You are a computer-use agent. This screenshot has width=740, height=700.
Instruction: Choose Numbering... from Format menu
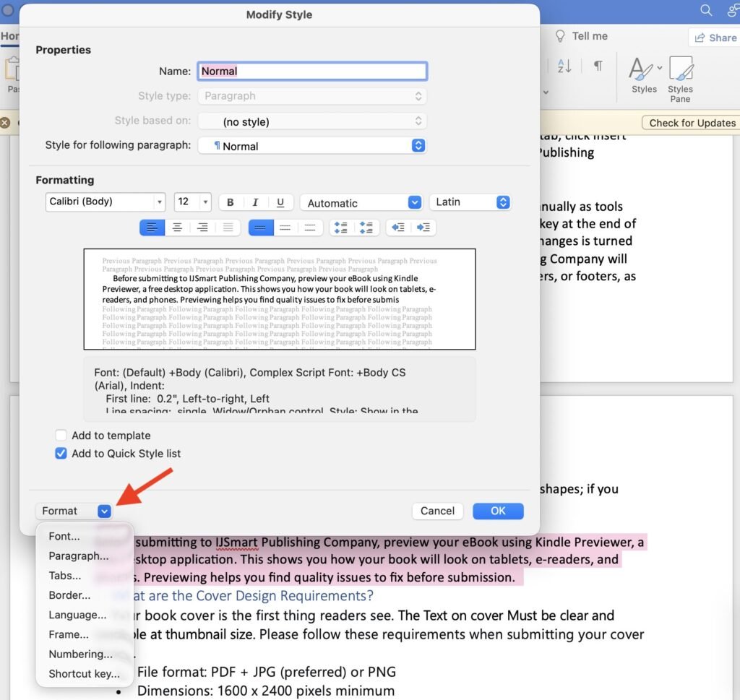coord(80,654)
